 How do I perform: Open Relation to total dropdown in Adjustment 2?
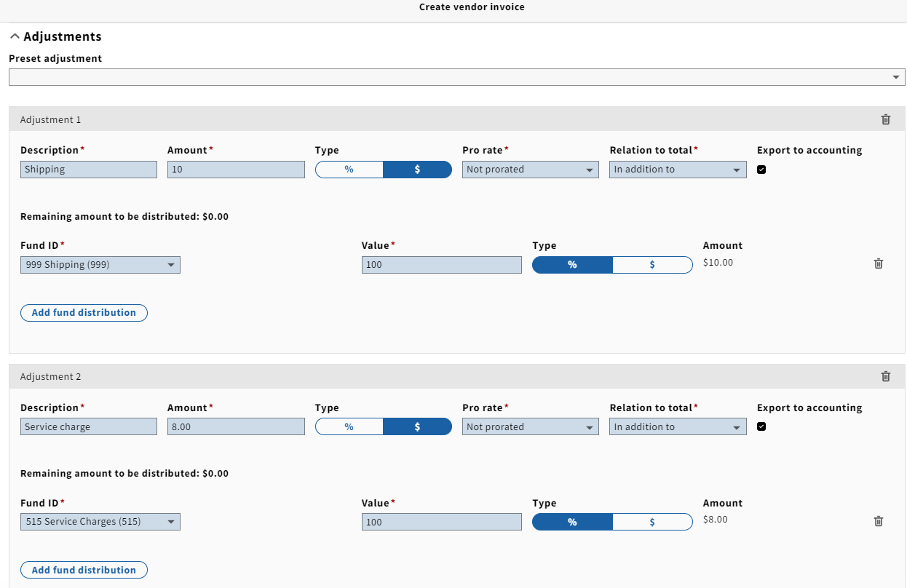(678, 427)
